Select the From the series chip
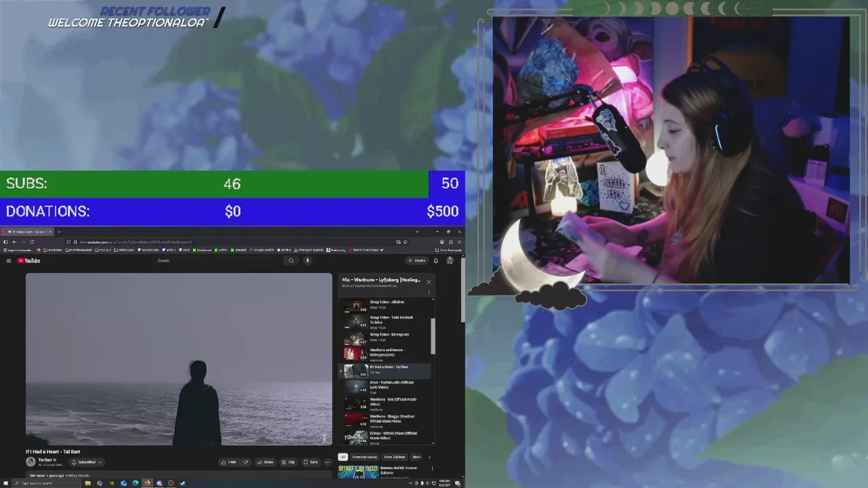Image resolution: width=868 pixels, height=488 pixels. point(365,457)
